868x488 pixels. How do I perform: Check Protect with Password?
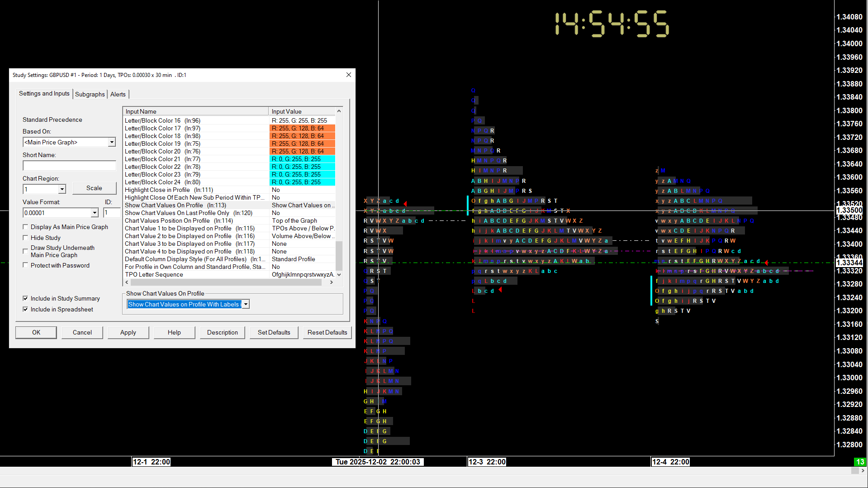pos(25,265)
